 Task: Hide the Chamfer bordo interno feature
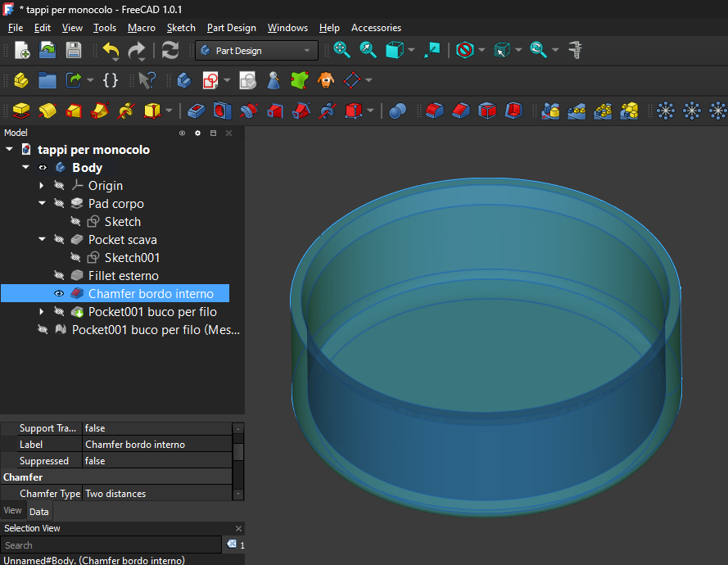tap(59, 294)
